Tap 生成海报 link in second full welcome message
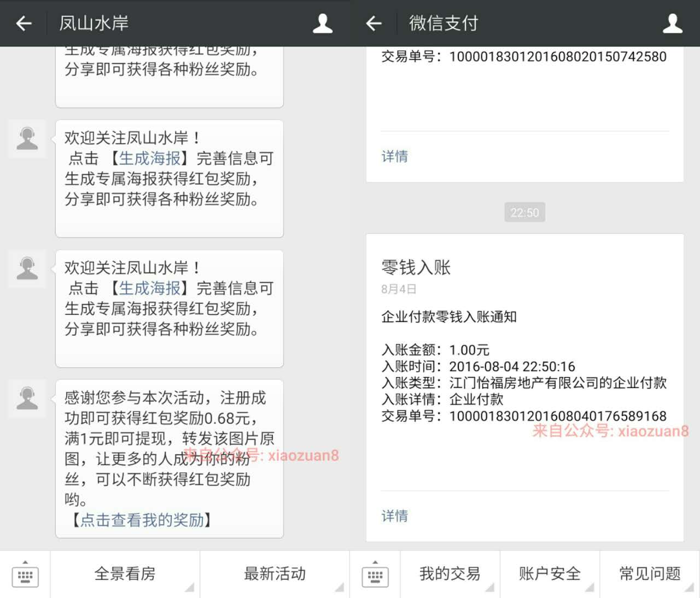The image size is (700, 598). [150, 288]
